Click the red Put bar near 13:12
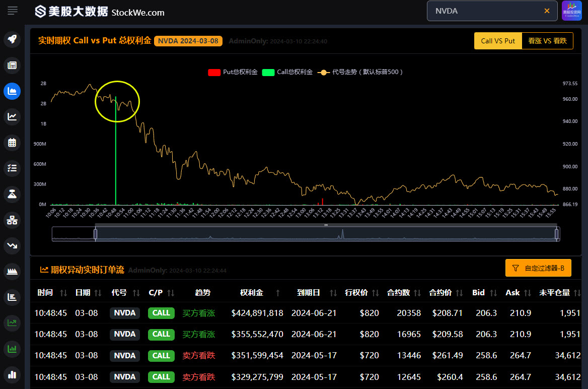This screenshot has width=588, height=389. point(323,202)
